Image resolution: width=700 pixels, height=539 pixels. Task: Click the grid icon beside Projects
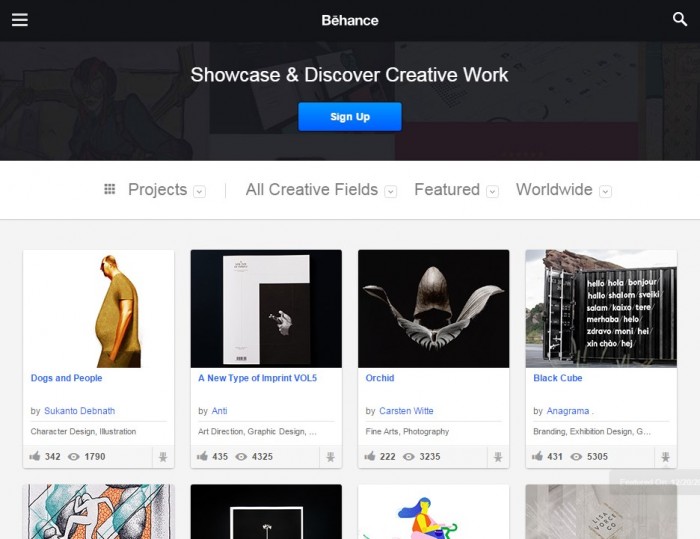[110, 189]
